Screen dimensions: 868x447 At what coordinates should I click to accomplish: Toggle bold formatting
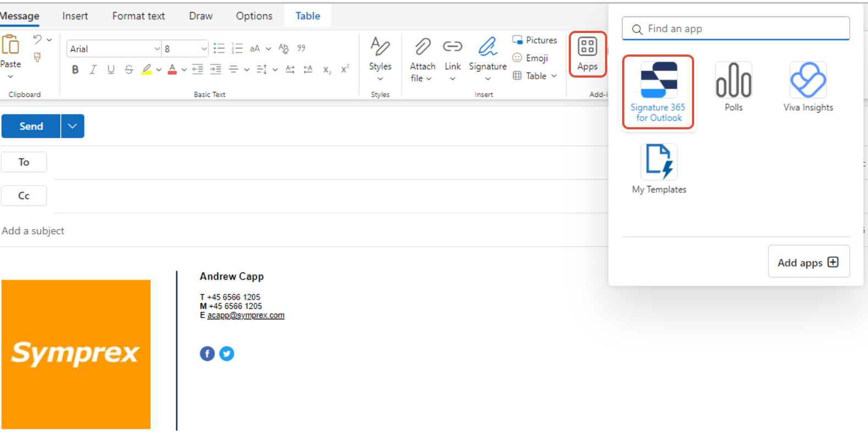(x=75, y=69)
